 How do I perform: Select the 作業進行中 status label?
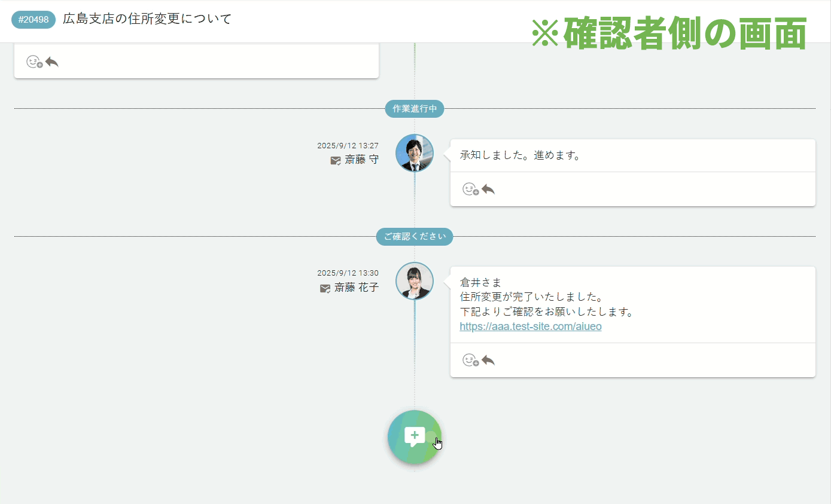(415, 109)
